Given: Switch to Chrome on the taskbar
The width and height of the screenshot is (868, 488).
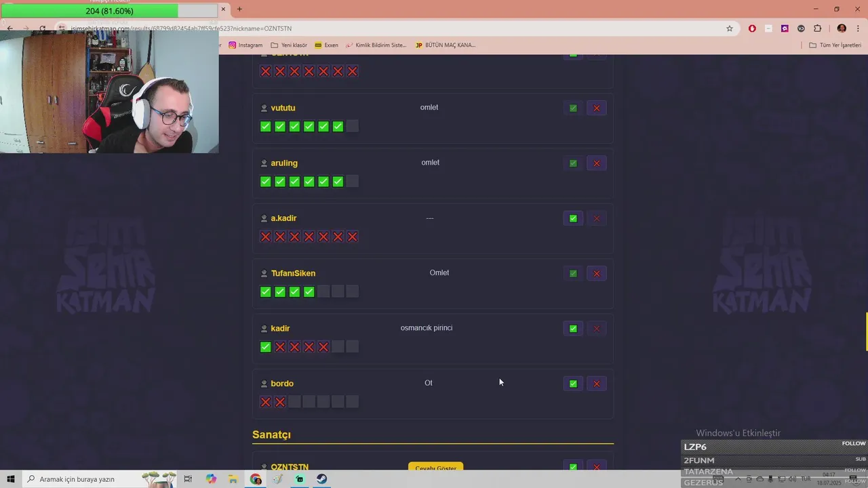Looking at the screenshot, I should (x=256, y=479).
